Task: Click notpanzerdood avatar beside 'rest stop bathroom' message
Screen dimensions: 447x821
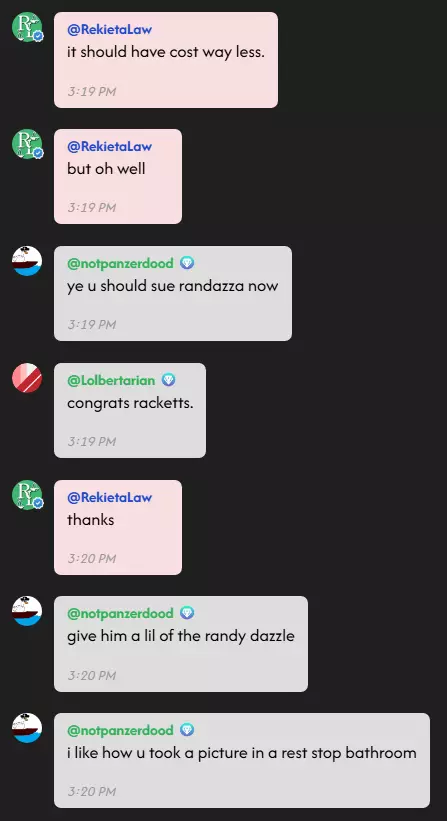Action: 27,728
